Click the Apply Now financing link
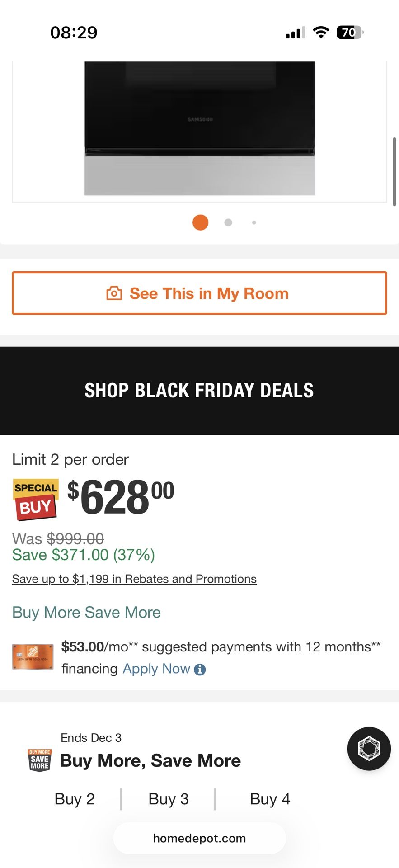Image resolution: width=399 pixels, height=868 pixels. [156, 669]
